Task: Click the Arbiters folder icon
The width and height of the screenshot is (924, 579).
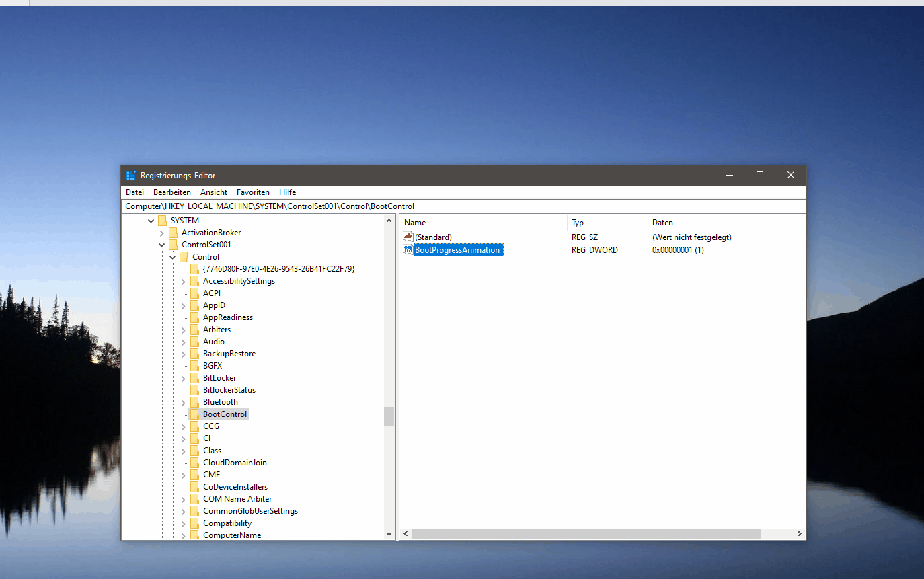Action: coord(194,330)
